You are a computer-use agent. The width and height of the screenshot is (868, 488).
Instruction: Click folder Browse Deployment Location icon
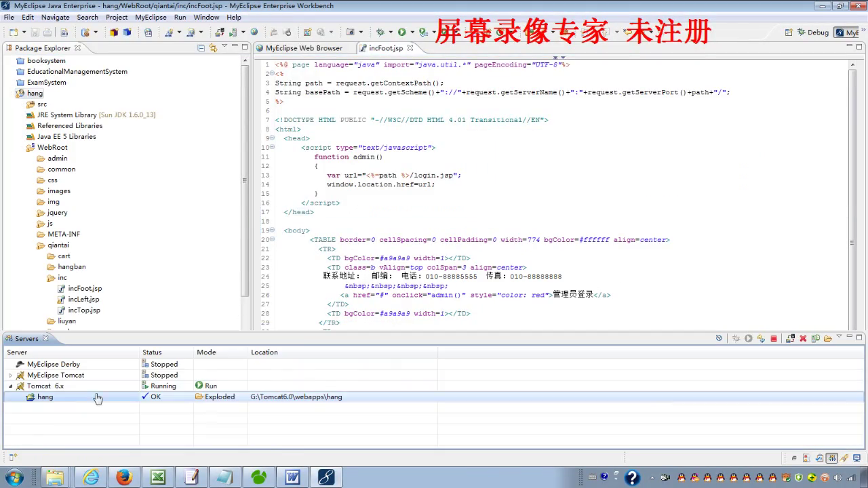tap(828, 338)
